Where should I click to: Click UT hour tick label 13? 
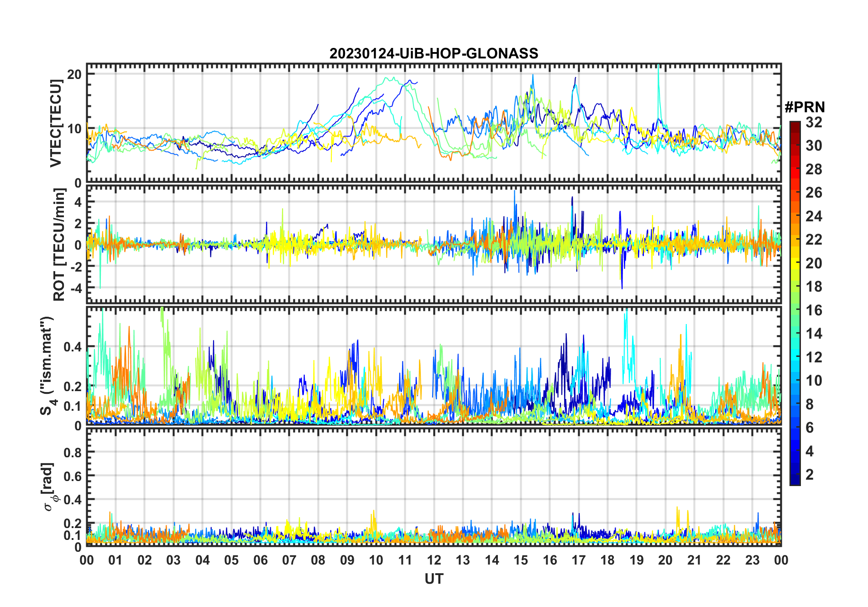pyautogui.click(x=463, y=560)
